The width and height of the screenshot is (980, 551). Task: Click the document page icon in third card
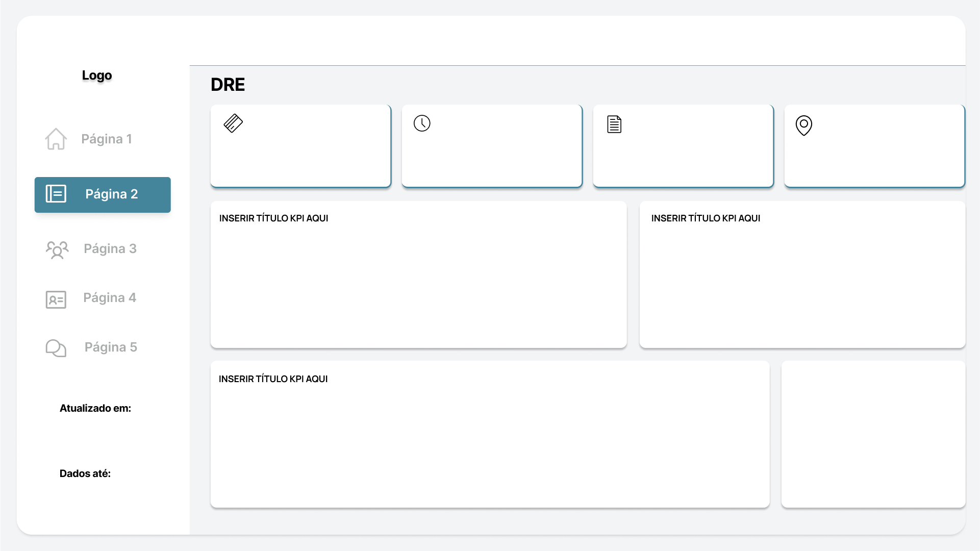point(614,124)
